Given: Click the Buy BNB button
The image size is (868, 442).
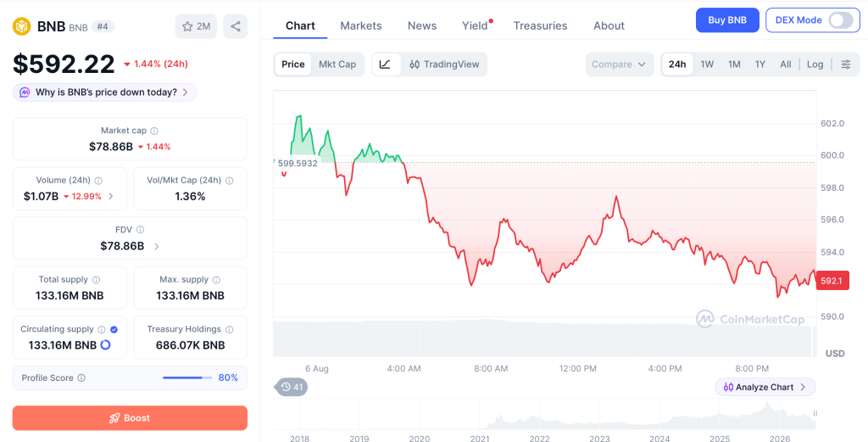Looking at the screenshot, I should click(x=727, y=20).
